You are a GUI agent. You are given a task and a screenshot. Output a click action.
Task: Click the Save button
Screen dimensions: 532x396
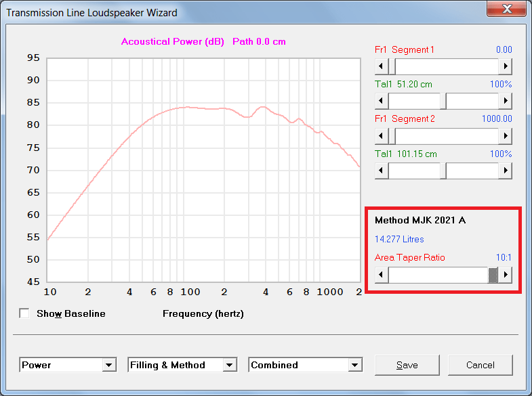pyautogui.click(x=407, y=365)
